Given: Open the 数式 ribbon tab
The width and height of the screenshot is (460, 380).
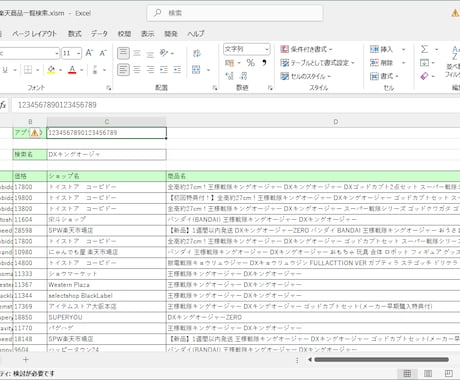Looking at the screenshot, I should tap(75, 34).
